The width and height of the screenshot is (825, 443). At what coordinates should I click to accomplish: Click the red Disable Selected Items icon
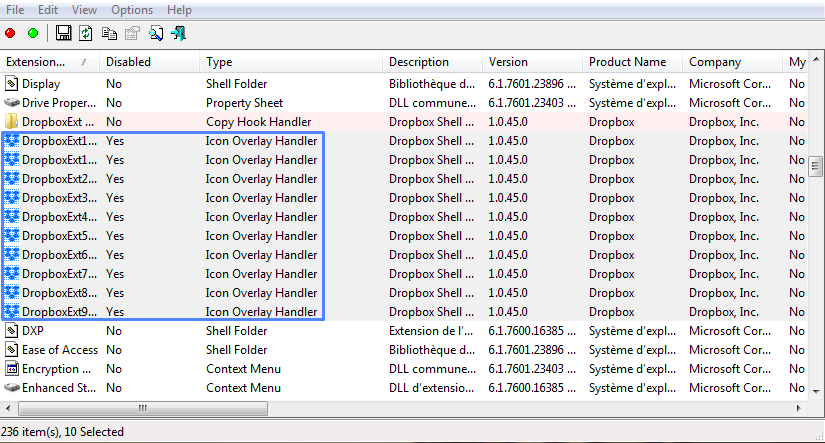click(x=11, y=33)
